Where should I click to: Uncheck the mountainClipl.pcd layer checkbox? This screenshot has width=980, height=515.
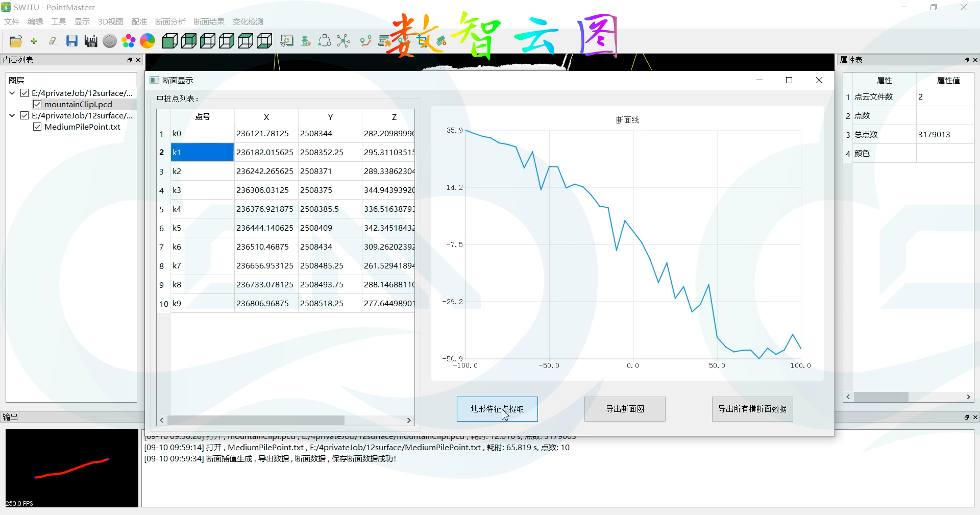click(37, 104)
